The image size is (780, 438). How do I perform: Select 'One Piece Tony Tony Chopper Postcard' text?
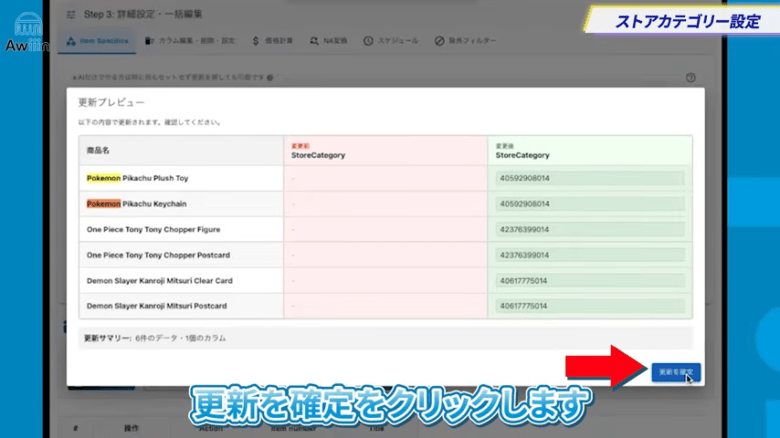(158, 255)
